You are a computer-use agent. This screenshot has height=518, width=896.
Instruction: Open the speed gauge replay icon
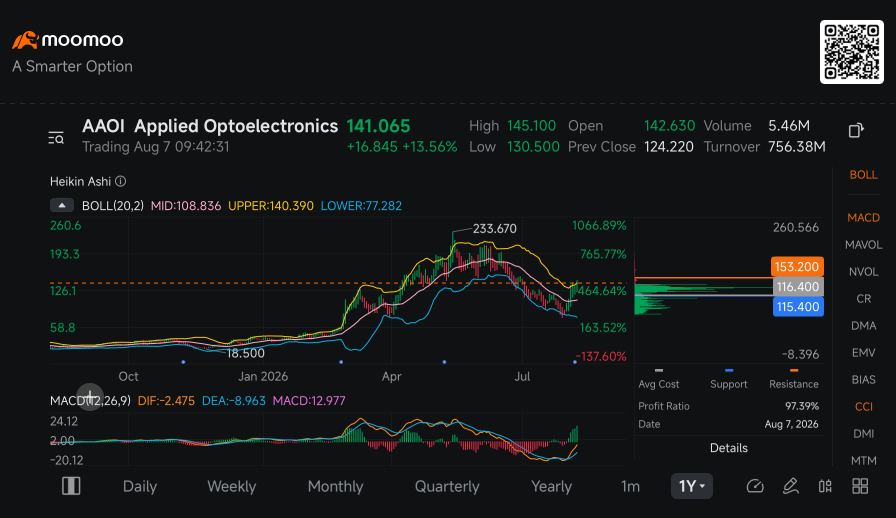coord(755,486)
